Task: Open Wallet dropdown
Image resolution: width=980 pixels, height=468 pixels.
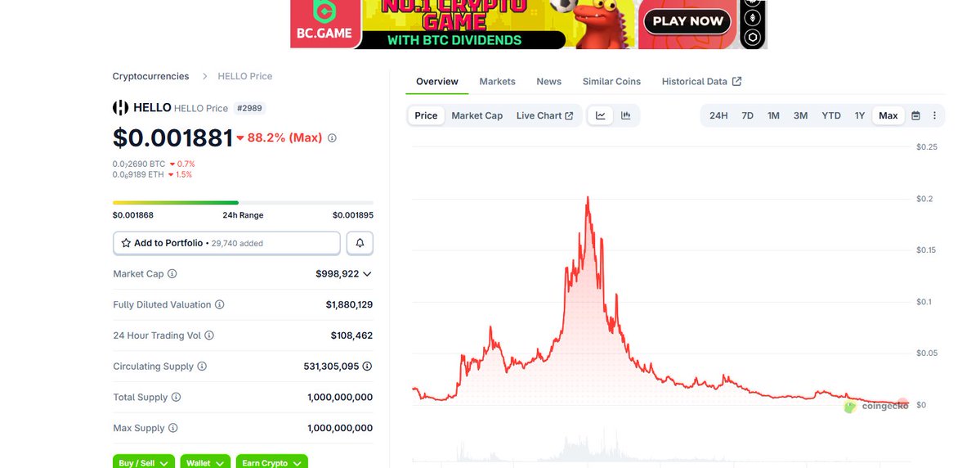Action: [x=206, y=463]
